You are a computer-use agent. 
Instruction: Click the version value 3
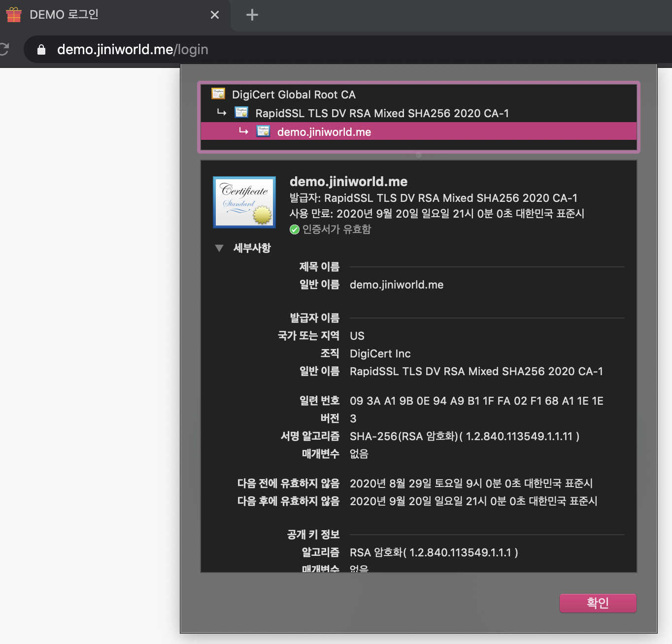(x=353, y=419)
